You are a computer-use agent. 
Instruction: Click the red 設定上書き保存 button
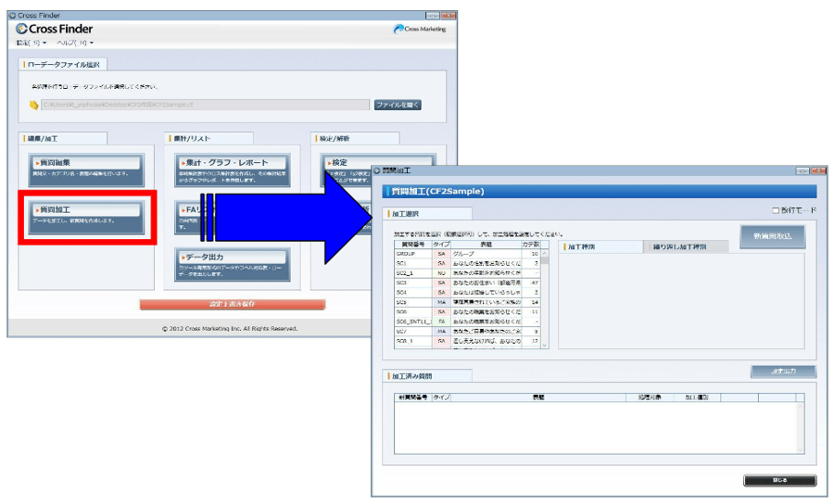[232, 304]
